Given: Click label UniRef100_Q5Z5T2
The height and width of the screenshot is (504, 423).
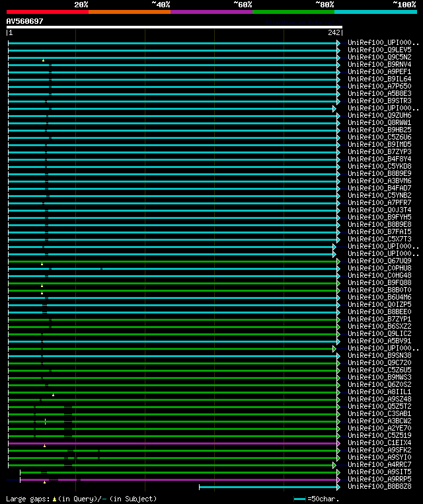Looking at the screenshot, I should [379, 407].
